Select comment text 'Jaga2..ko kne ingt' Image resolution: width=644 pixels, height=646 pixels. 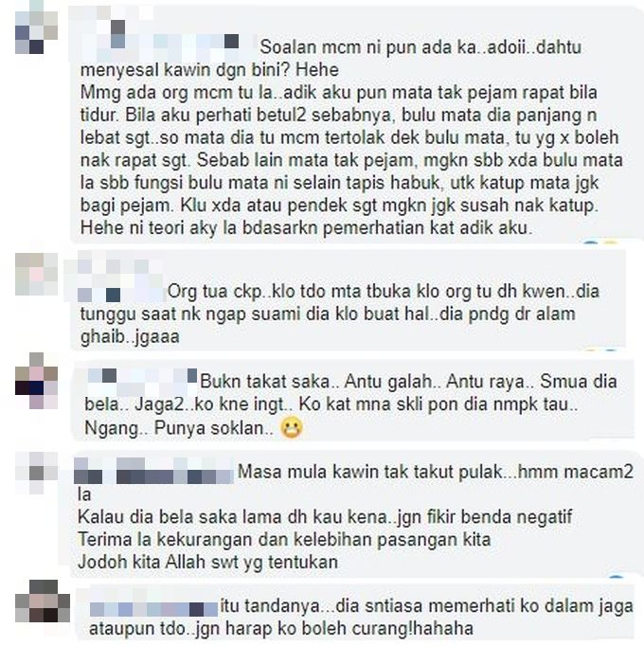click(210, 404)
